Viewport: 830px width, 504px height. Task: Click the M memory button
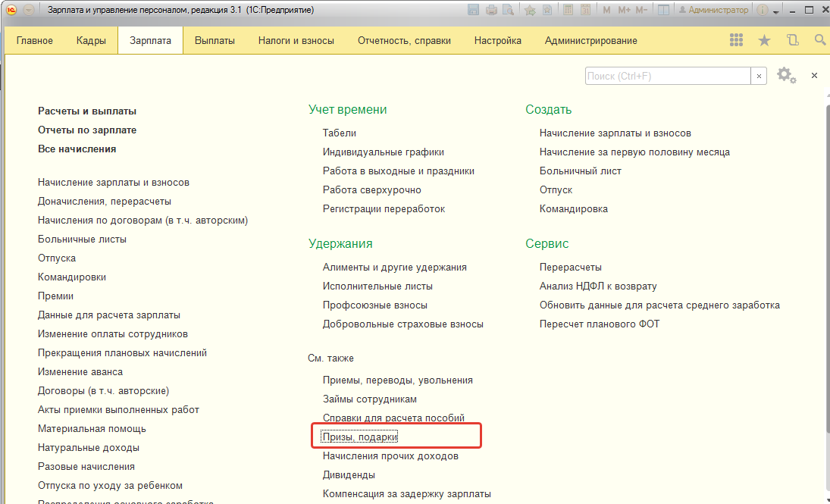[x=606, y=10]
